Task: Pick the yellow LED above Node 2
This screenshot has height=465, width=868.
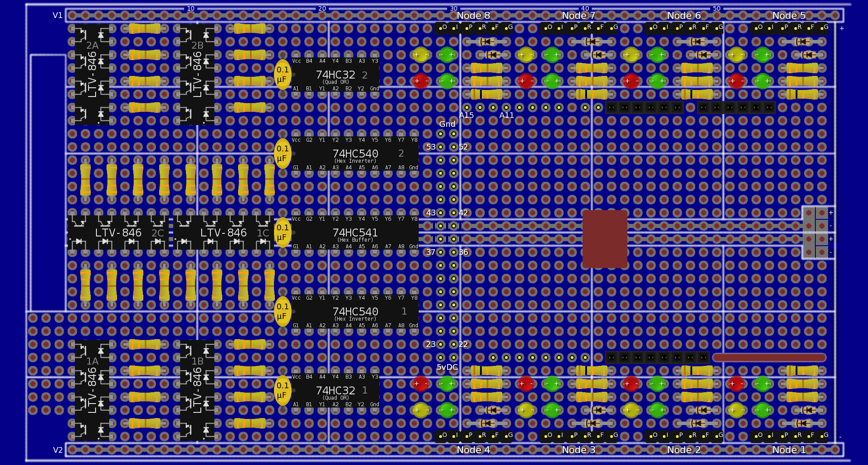Action: tap(631, 410)
